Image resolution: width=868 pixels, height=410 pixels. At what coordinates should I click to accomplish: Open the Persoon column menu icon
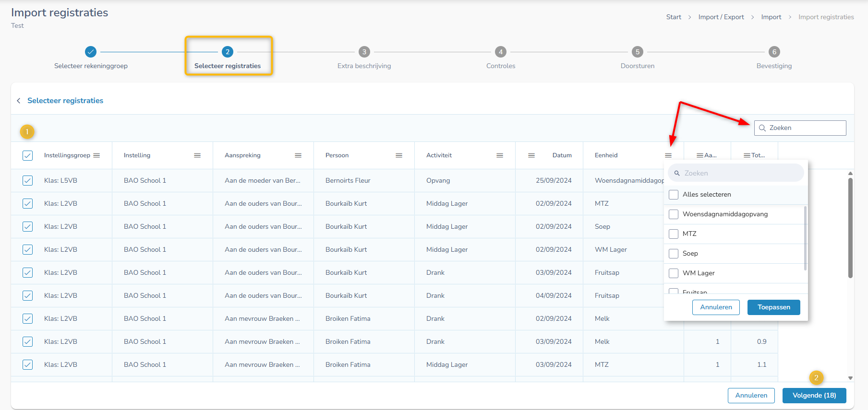click(399, 155)
